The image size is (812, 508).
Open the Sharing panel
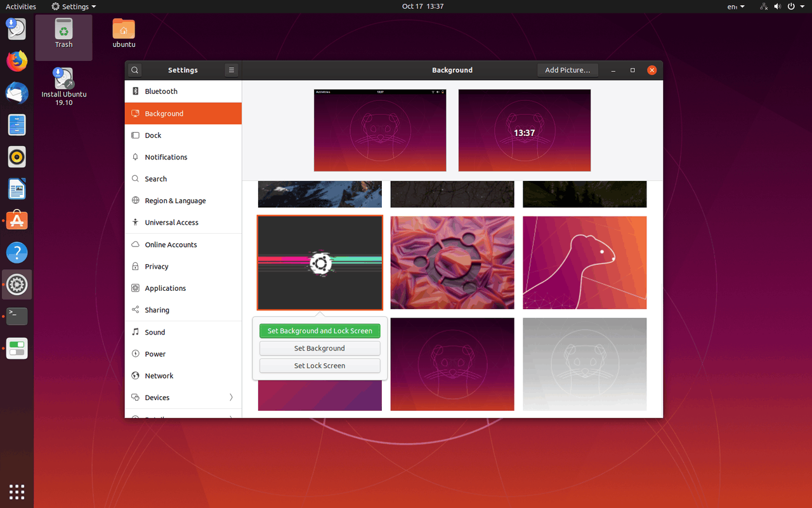pos(183,310)
